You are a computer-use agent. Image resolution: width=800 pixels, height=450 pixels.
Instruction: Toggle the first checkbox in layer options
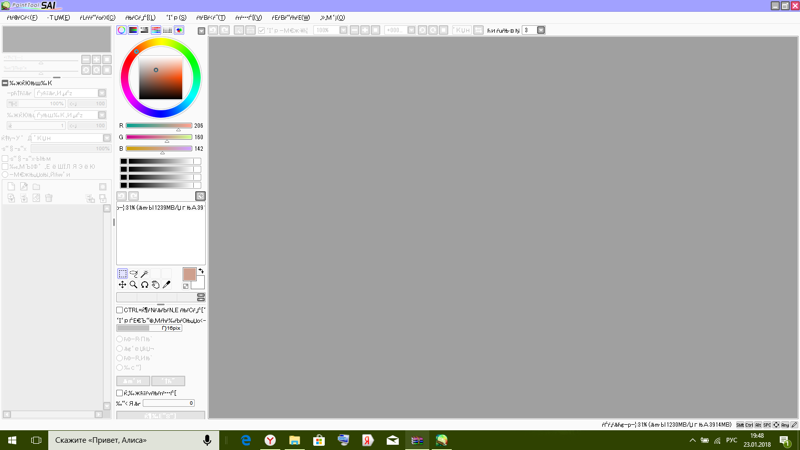click(5, 159)
